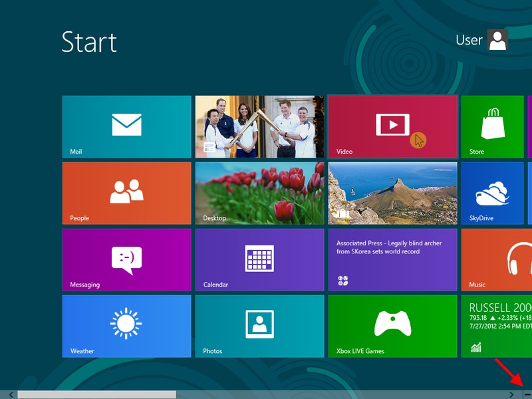Launch the Video app tile
This screenshot has height=399, width=532.
[392, 126]
